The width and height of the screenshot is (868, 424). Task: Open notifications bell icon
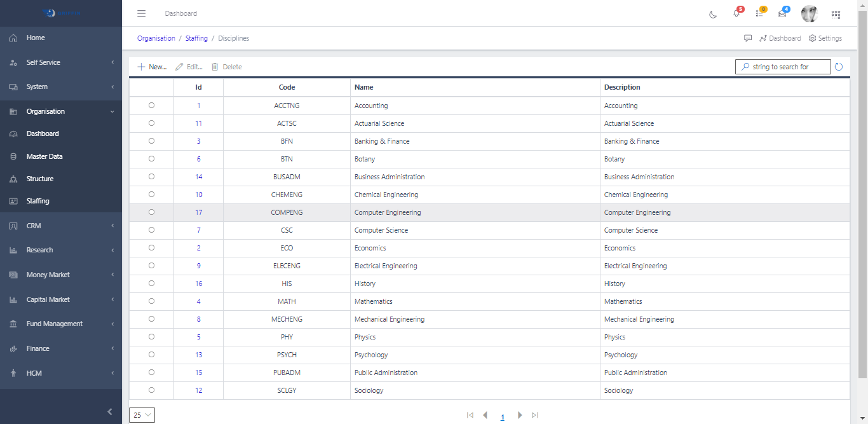[736, 13]
